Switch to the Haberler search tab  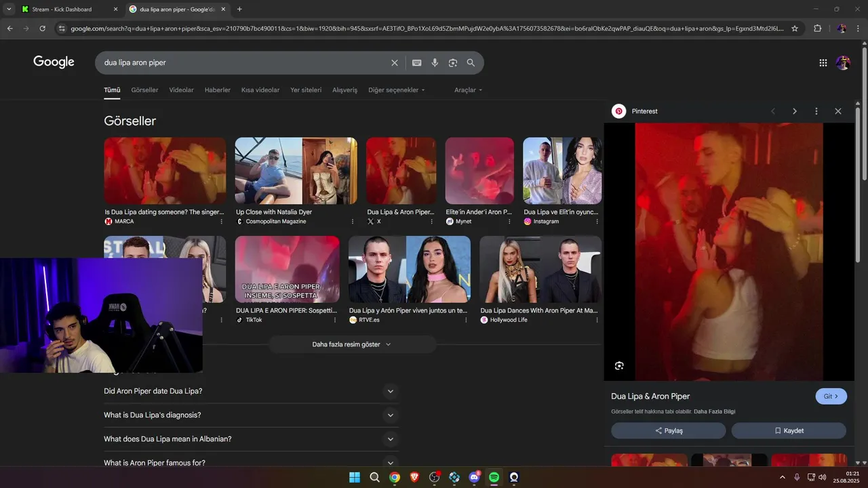218,90
